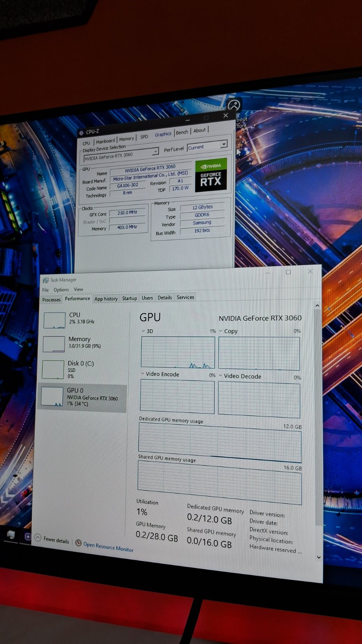Image resolution: width=362 pixels, height=644 pixels.
Task: Click the Open Resource Monitor link
Action: click(x=108, y=547)
